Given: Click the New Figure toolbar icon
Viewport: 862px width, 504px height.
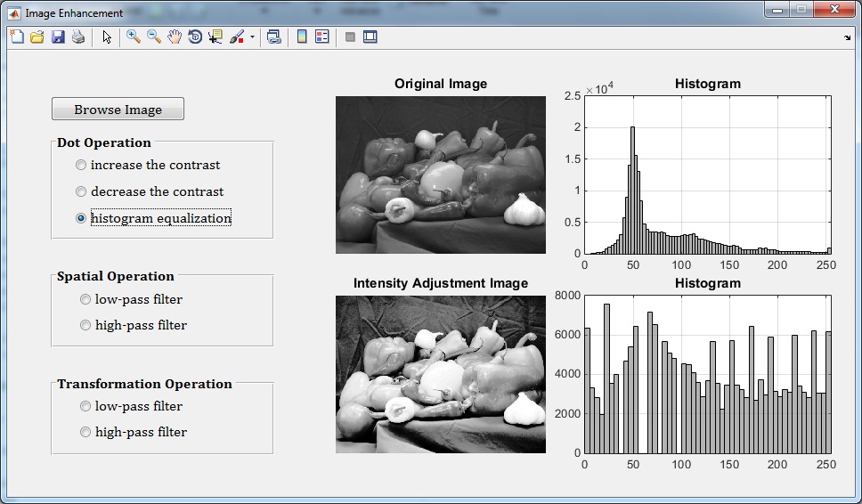Looking at the screenshot, I should point(16,37).
